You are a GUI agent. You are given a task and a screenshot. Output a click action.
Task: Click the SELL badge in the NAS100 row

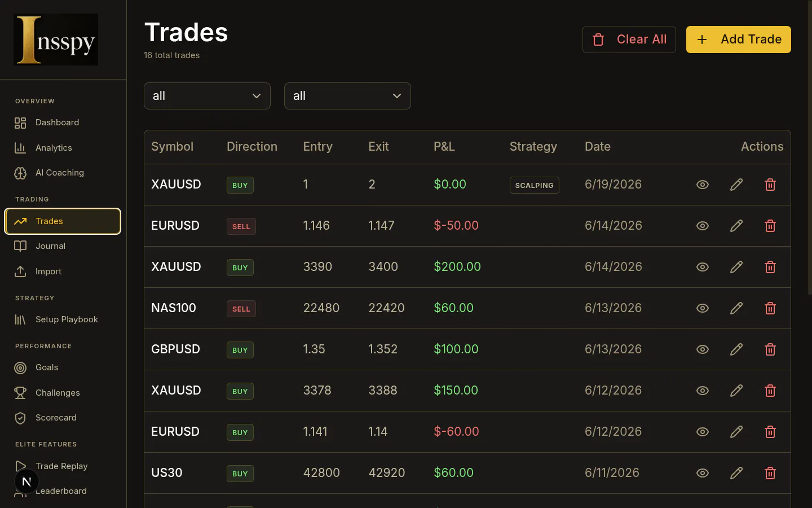[241, 309]
